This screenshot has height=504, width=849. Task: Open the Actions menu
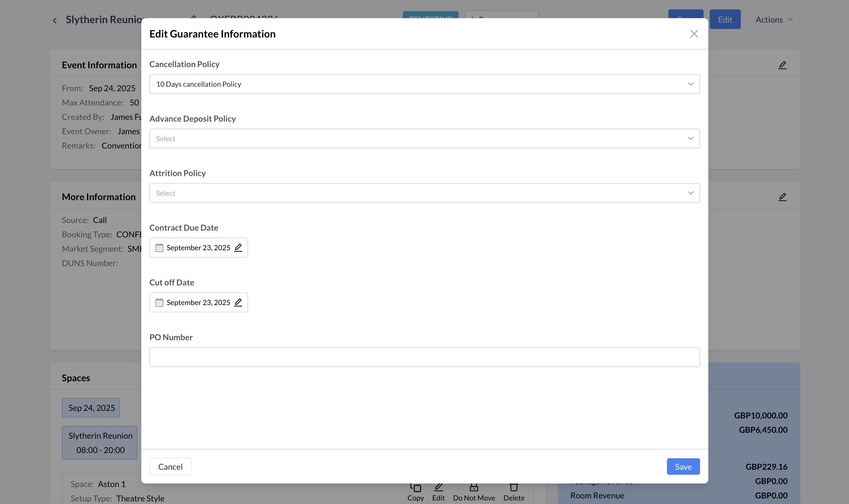[x=773, y=20]
